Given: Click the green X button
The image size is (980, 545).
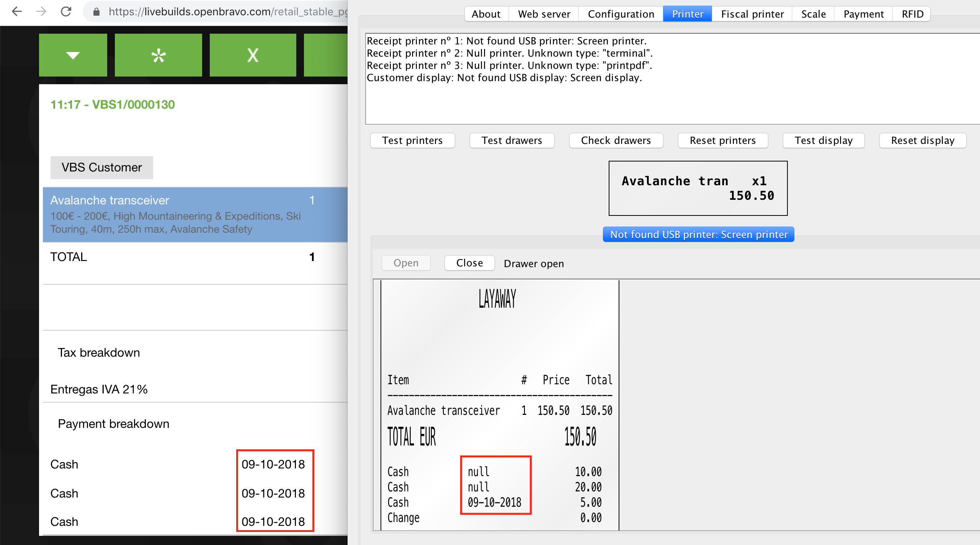Looking at the screenshot, I should coord(253,55).
